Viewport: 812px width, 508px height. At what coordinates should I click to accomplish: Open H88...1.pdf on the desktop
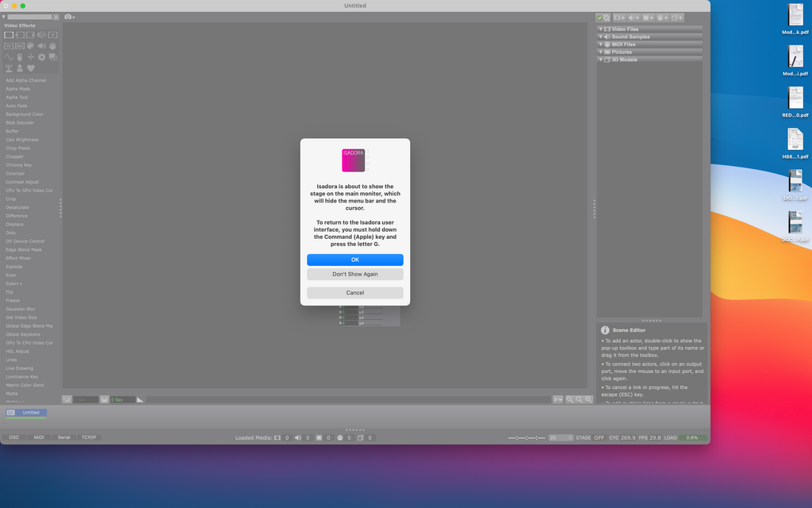(x=795, y=144)
